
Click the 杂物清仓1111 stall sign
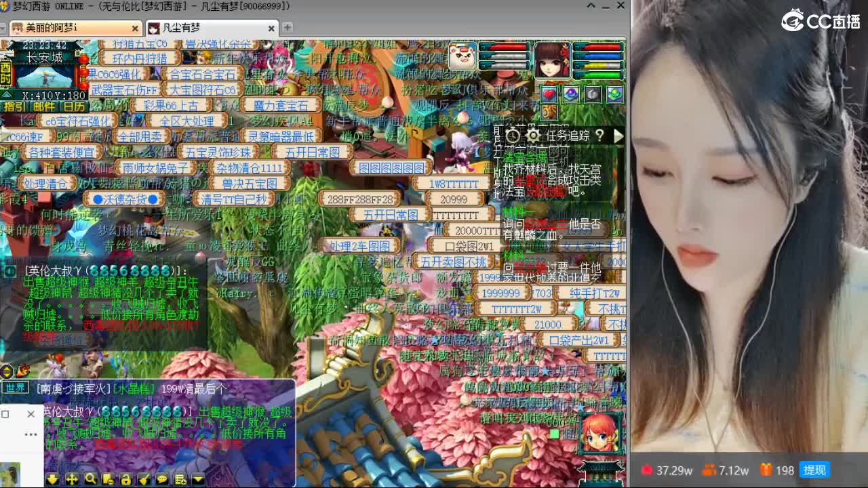pos(249,168)
